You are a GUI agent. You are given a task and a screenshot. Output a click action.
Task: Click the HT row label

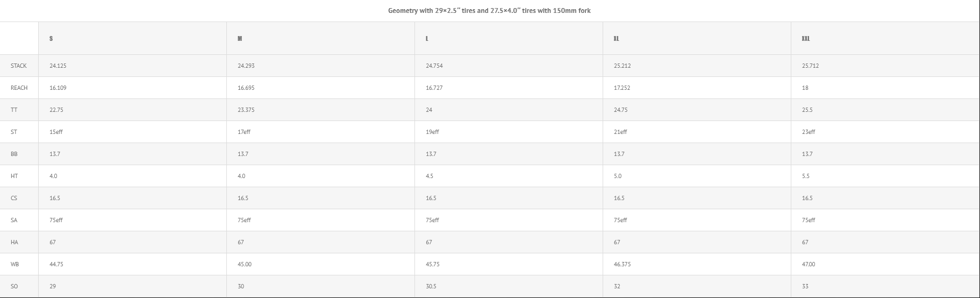15,176
